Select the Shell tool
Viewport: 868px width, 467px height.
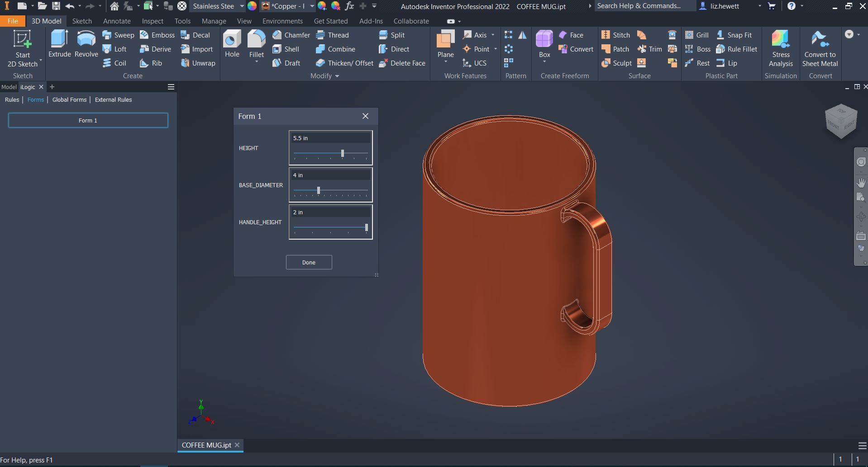[286, 49]
